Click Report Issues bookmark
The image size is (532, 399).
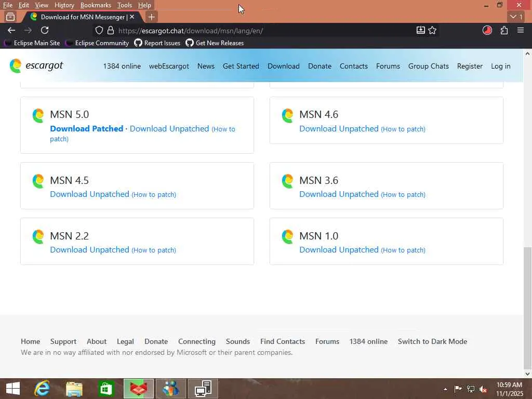(157, 43)
